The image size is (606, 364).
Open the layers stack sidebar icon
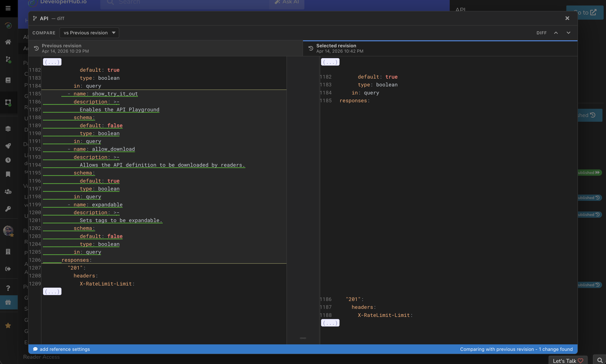click(x=8, y=129)
